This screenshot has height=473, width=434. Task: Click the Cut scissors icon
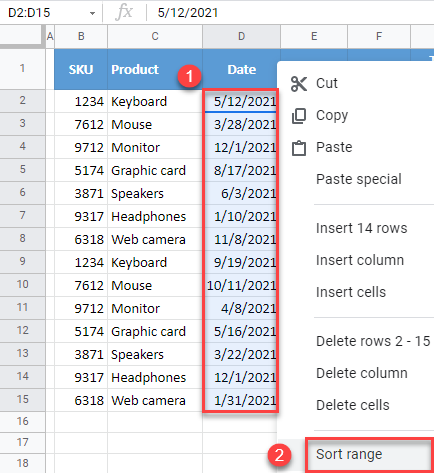tap(298, 84)
